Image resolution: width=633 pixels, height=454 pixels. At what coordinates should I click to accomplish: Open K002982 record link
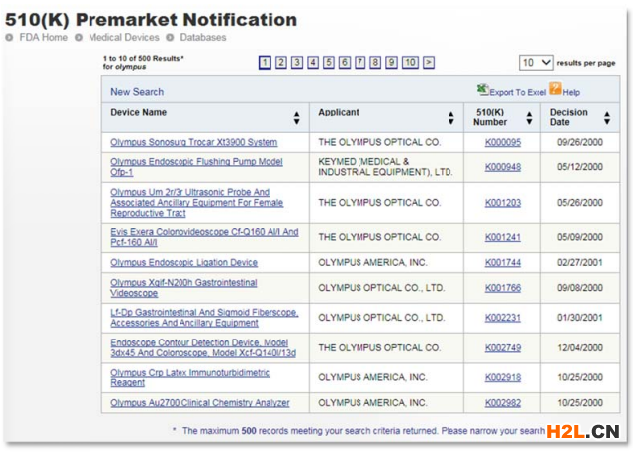(x=502, y=403)
